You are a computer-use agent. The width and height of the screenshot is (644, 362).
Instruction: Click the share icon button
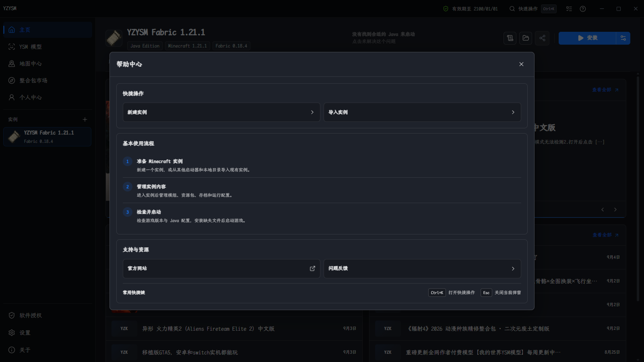click(x=542, y=38)
